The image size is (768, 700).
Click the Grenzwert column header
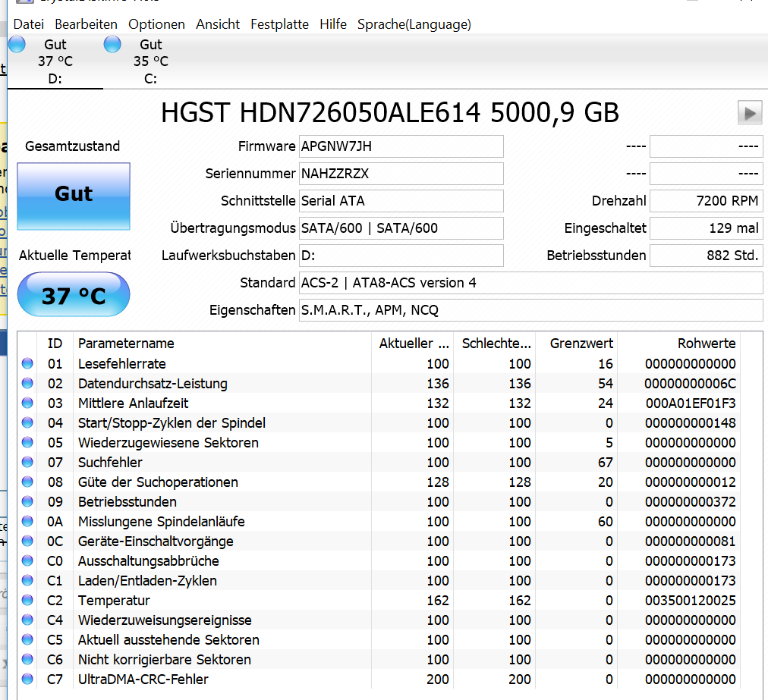577,343
